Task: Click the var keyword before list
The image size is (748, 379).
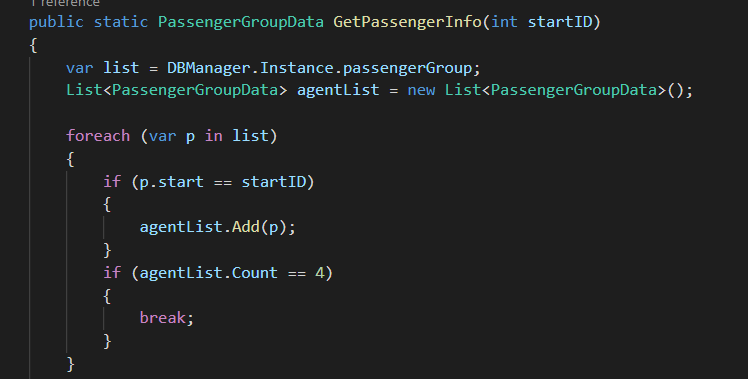Action: coord(80,68)
